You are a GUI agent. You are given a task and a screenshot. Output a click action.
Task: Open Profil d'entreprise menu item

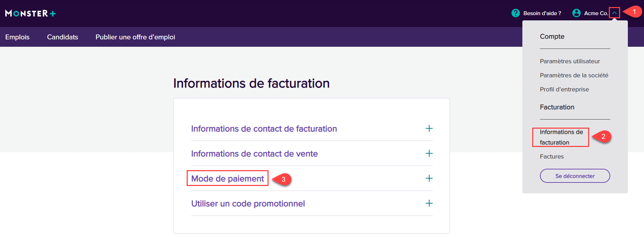[564, 89]
